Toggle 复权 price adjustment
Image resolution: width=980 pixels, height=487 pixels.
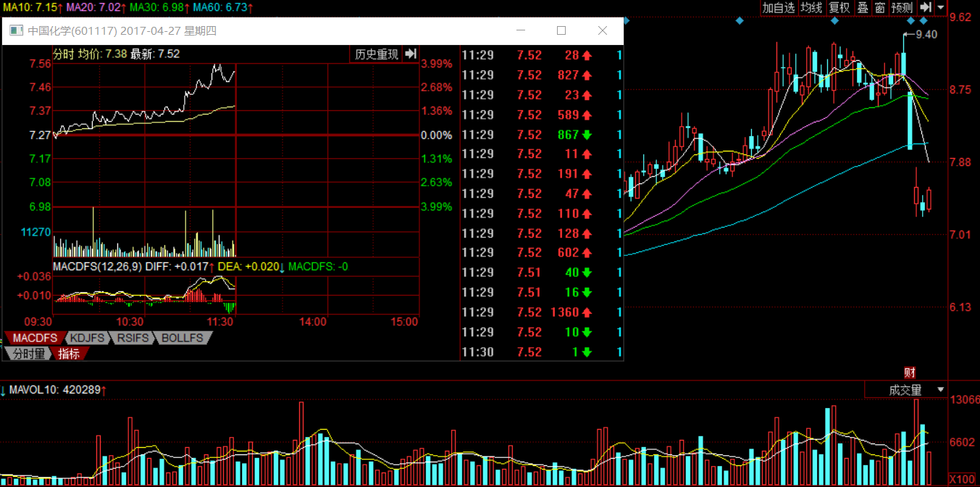click(839, 7)
